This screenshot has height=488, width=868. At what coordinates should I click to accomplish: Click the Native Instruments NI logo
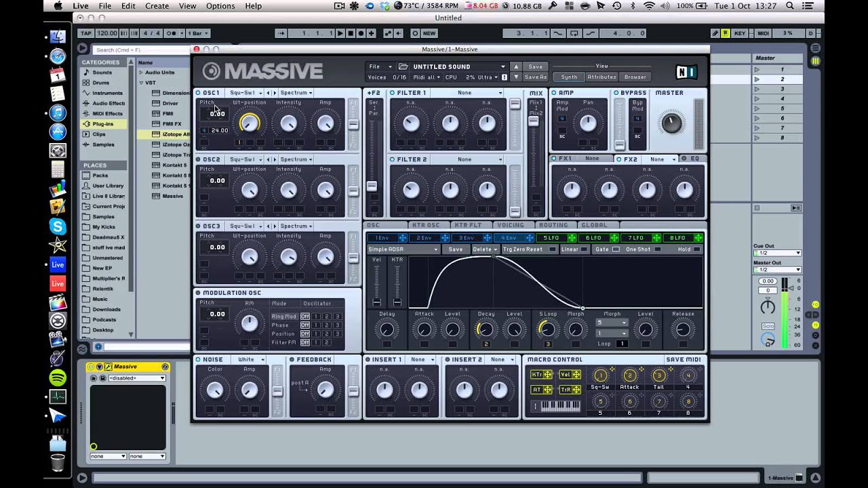[x=686, y=72]
